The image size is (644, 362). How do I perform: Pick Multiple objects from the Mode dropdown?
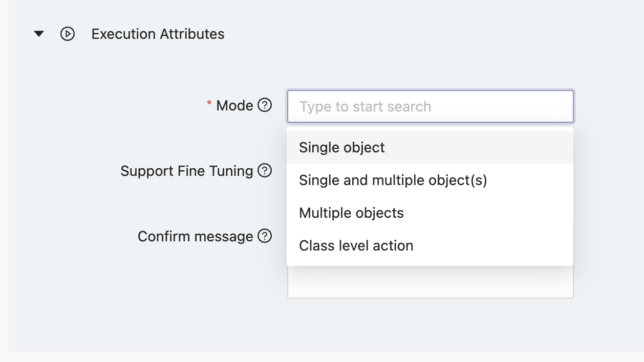[351, 213]
